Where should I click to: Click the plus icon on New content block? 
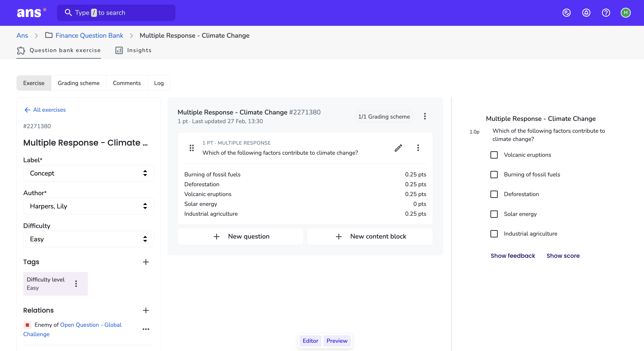(339, 237)
